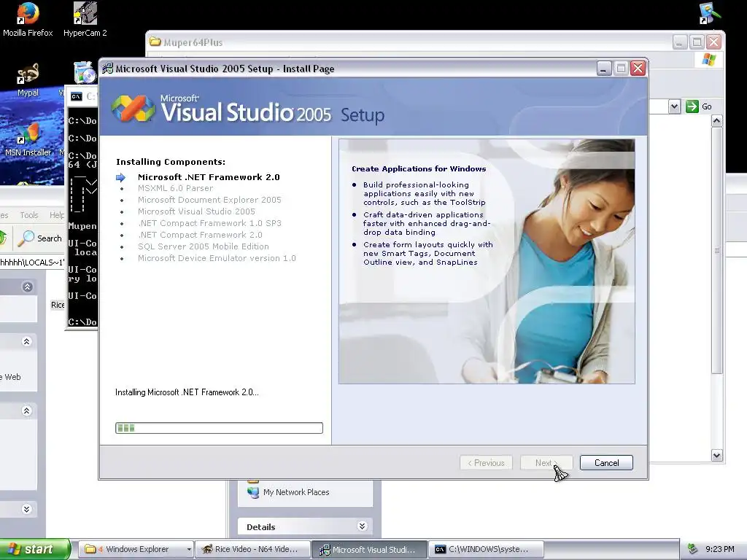
Task: Switch to C:\WINDOWS\system32 taskbar button
Action: (485, 549)
